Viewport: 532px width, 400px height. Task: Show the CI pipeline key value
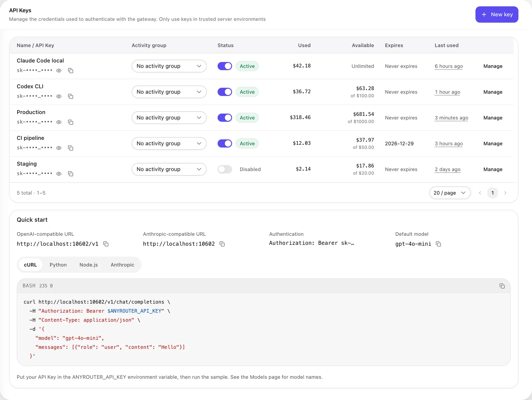pos(59,148)
